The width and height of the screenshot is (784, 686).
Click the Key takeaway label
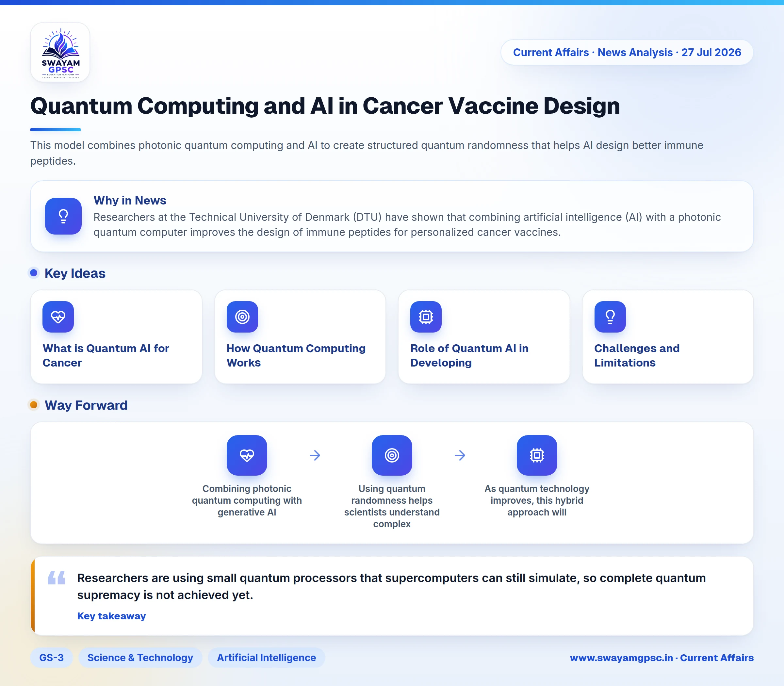click(x=111, y=616)
